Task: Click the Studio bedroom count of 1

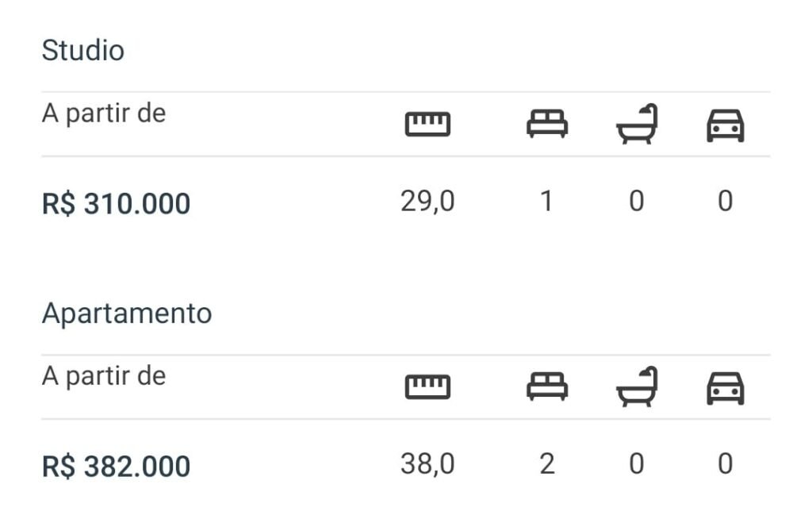Action: click(x=546, y=202)
